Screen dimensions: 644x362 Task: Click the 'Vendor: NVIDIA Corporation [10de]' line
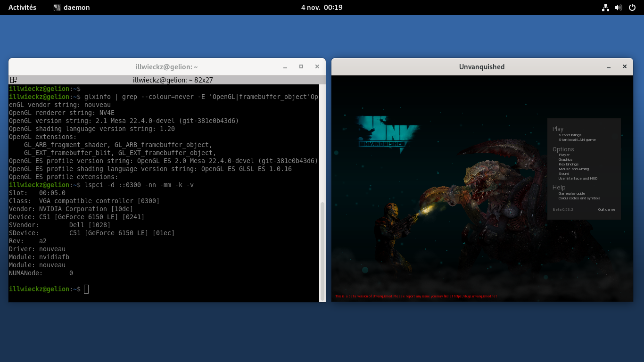click(71, 209)
